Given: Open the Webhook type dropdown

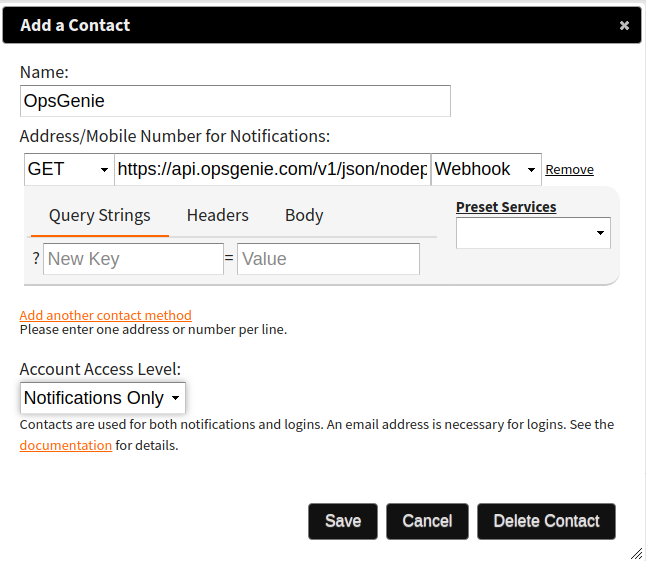Looking at the screenshot, I should click(486, 170).
